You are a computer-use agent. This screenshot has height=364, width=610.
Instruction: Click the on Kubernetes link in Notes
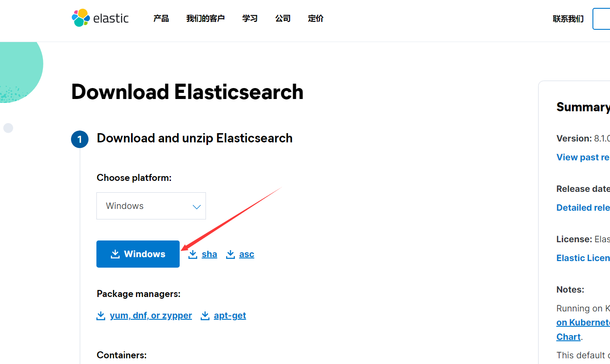(x=583, y=322)
